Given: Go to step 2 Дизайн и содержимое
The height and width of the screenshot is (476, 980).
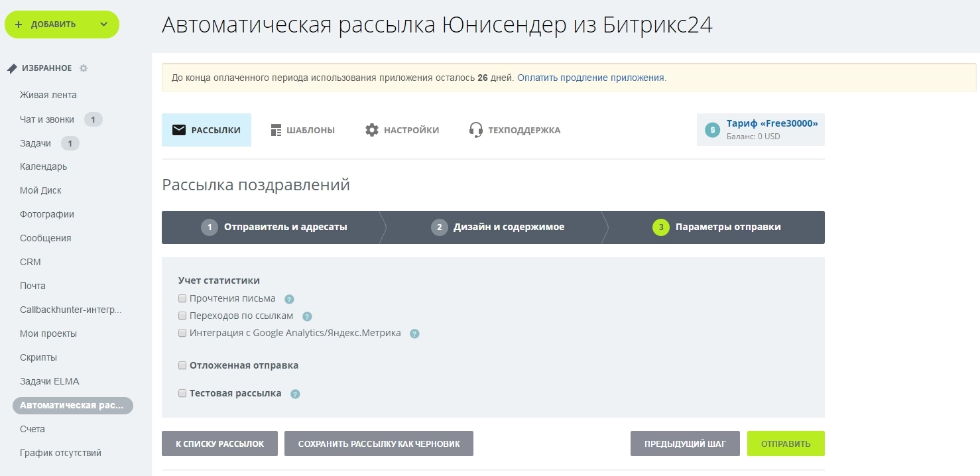Looking at the screenshot, I should [498, 227].
